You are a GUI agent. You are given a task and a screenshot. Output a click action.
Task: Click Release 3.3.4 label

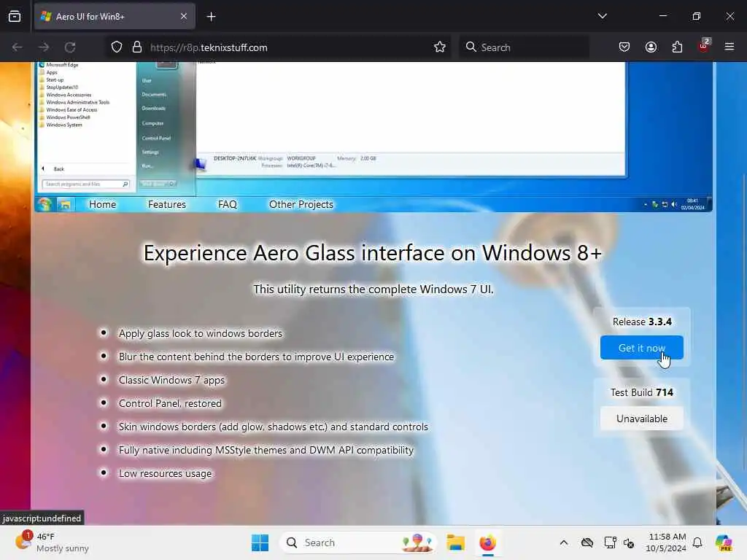(642, 322)
